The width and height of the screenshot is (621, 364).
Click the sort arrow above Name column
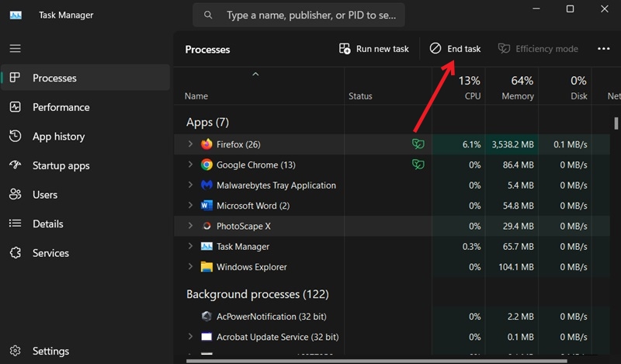(255, 74)
